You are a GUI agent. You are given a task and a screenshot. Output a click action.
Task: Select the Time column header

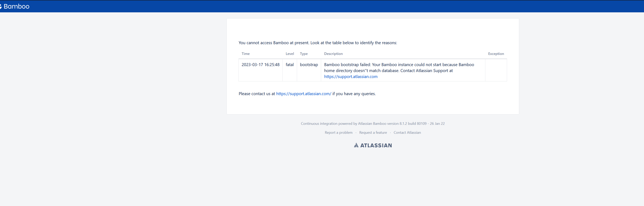pos(245,54)
